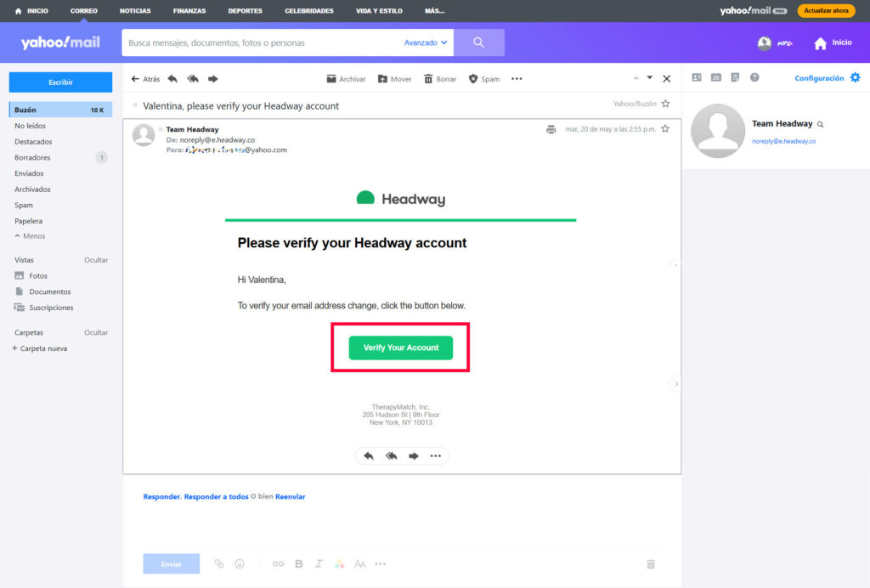Open the help question mark icon

(754, 77)
